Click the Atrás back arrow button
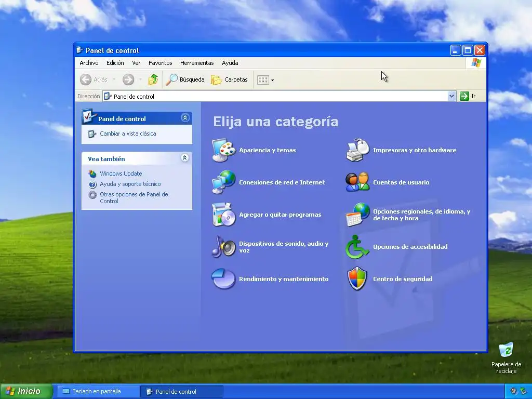Image resolution: width=532 pixels, height=399 pixels. click(94, 79)
